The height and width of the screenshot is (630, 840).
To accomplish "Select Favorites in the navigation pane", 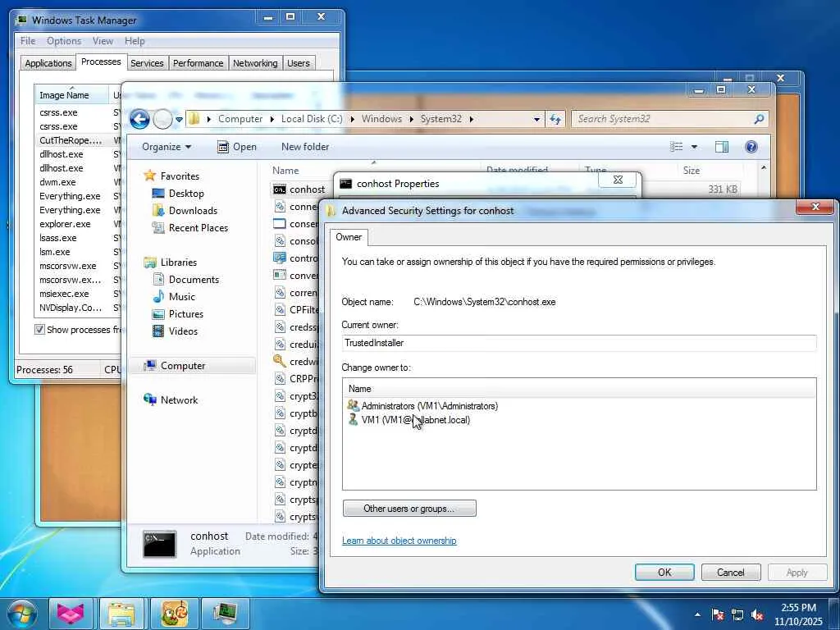I will 180,176.
